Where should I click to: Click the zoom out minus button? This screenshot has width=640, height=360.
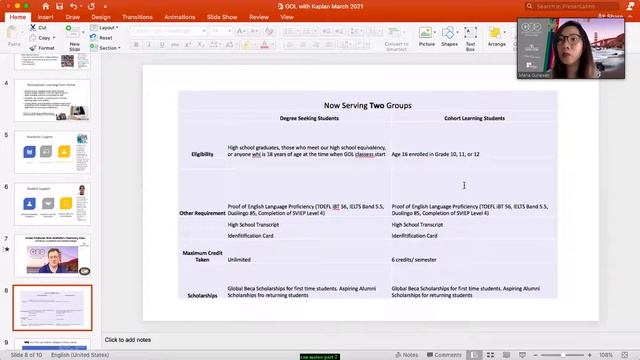(536, 355)
